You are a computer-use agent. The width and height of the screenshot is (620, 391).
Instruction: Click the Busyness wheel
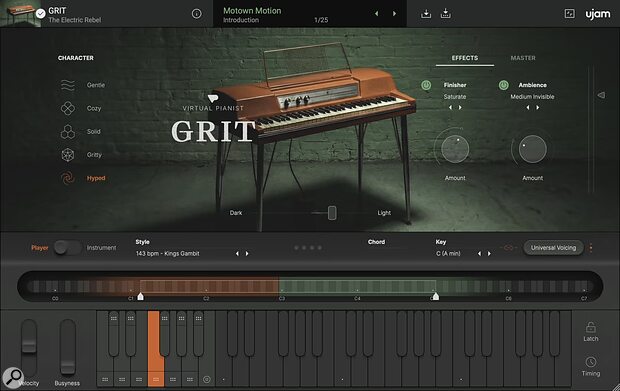[68, 348]
